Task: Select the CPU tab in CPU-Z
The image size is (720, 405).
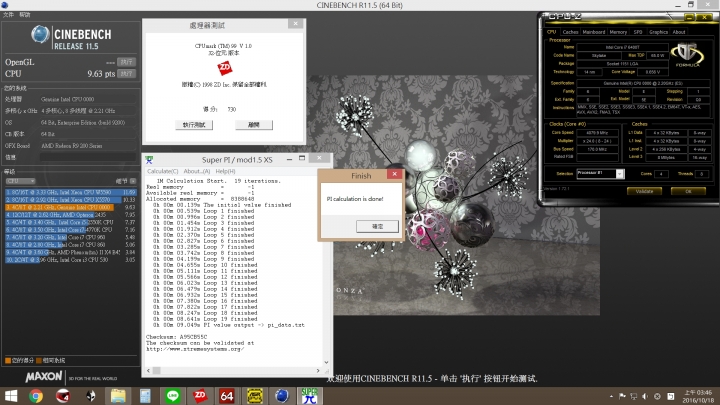Action: click(x=551, y=32)
